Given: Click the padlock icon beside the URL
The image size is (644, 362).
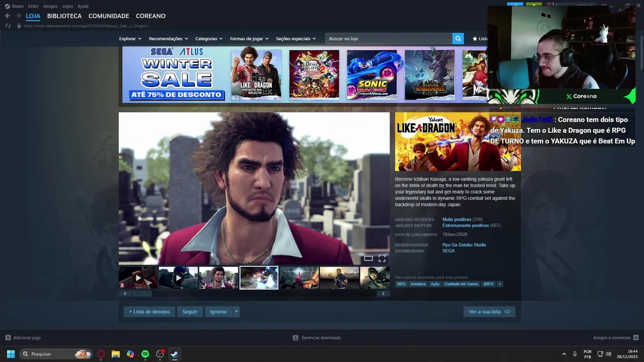Looking at the screenshot, I should 19,26.
